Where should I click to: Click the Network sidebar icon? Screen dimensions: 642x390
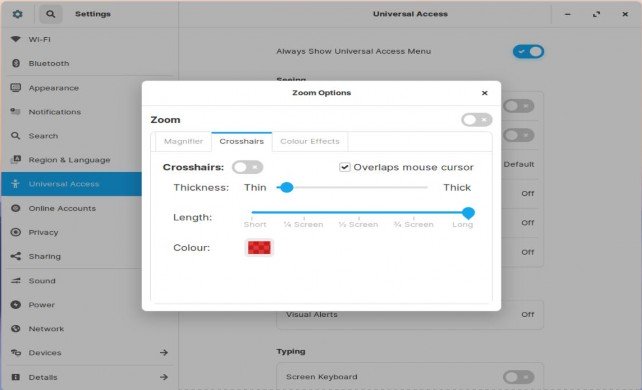click(16, 329)
